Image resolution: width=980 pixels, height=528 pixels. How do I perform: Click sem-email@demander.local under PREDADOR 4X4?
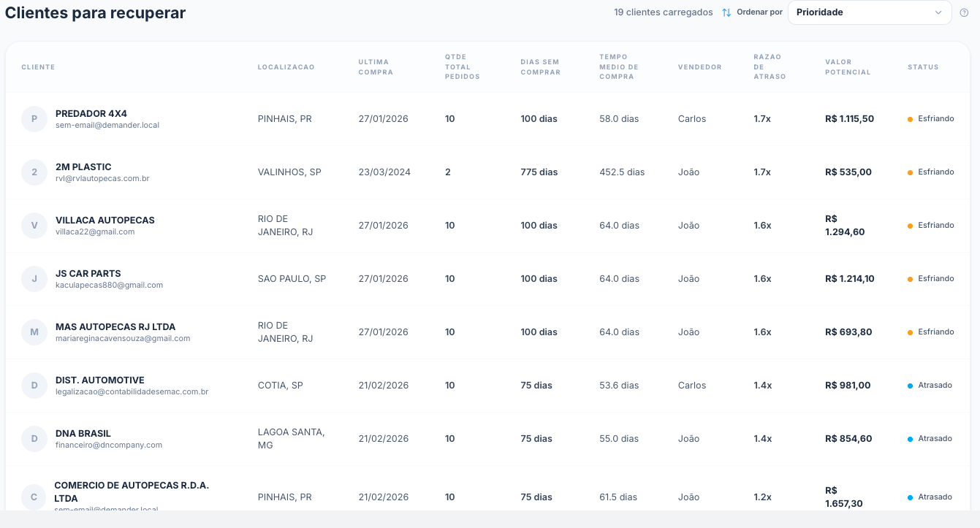coord(107,125)
